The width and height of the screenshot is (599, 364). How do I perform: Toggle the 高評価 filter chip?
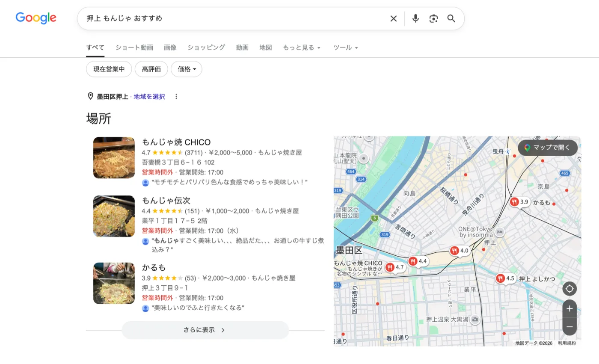click(x=151, y=69)
